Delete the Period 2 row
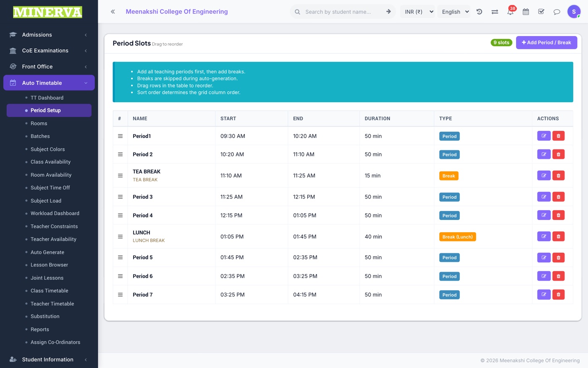 (x=559, y=154)
